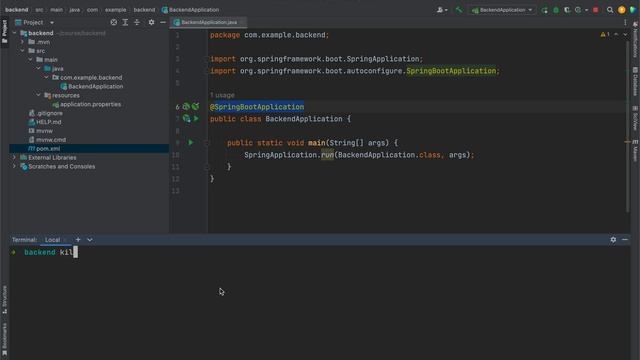The width and height of the screenshot is (640, 360).
Task: Select BackendApplication class in the project tree
Action: point(92,87)
